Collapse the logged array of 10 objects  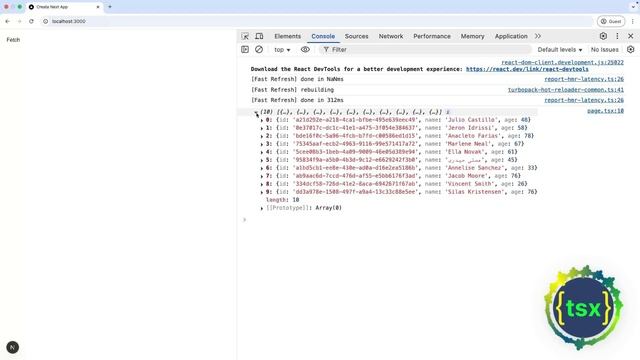click(x=256, y=112)
